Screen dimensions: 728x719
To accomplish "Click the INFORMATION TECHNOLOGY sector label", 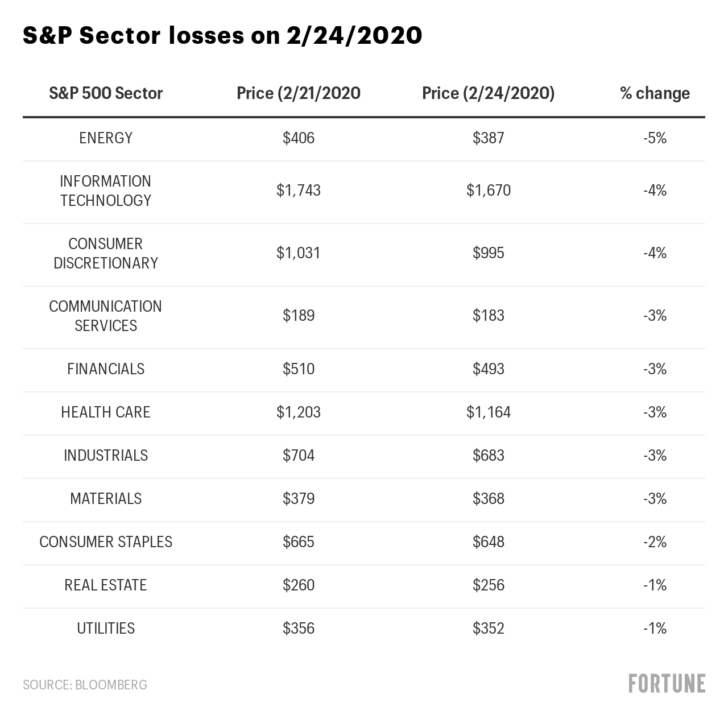I will [106, 191].
